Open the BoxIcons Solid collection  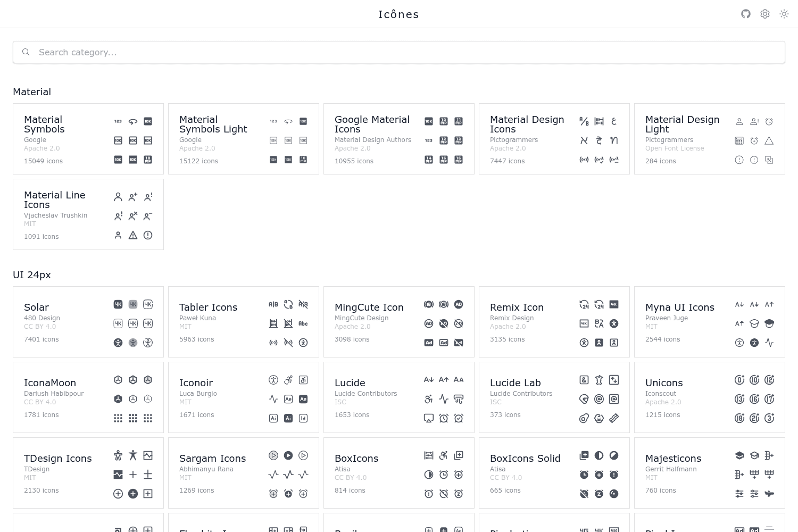point(554,473)
